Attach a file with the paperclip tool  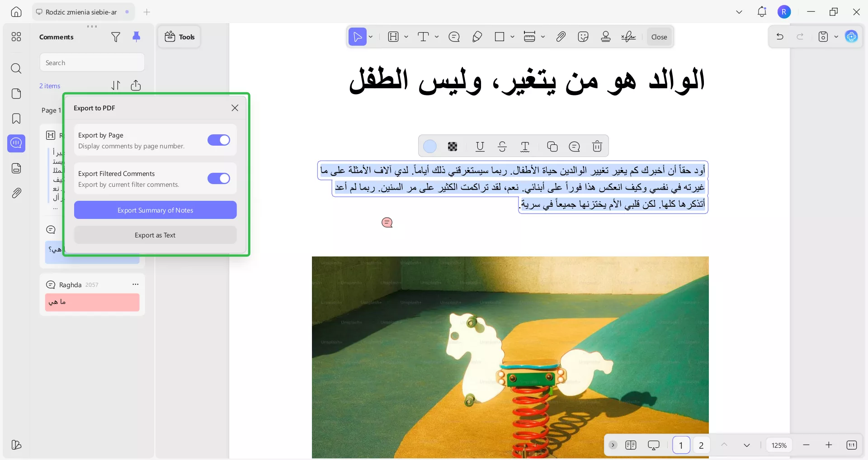click(561, 37)
